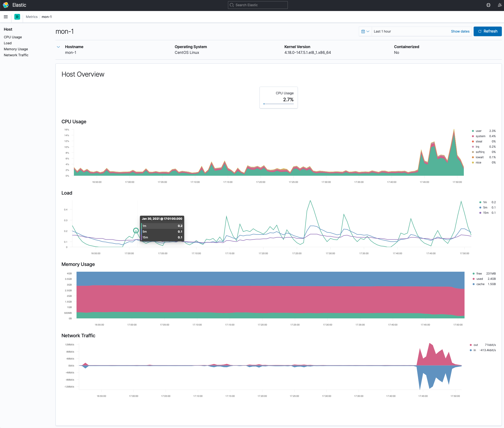The height and width of the screenshot is (428, 504).
Task: Click the Kernel Version value 4.18.0-147.5.1.el8_1.x86_64
Action: pos(307,53)
